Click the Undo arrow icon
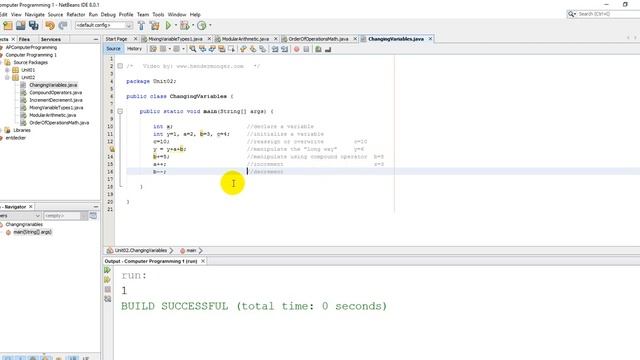Viewport: 640px width, 360px height. [50, 26]
